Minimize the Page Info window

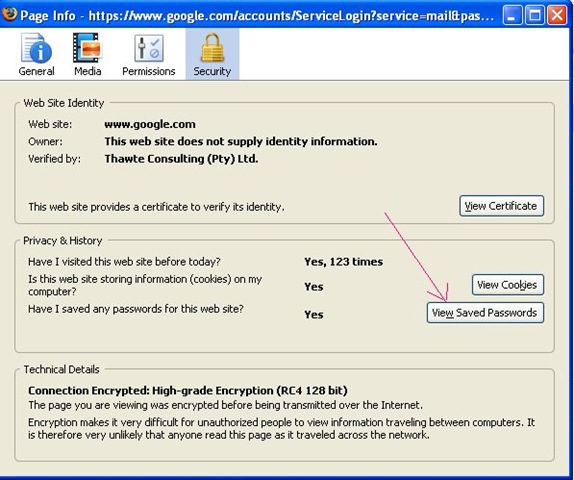point(512,16)
